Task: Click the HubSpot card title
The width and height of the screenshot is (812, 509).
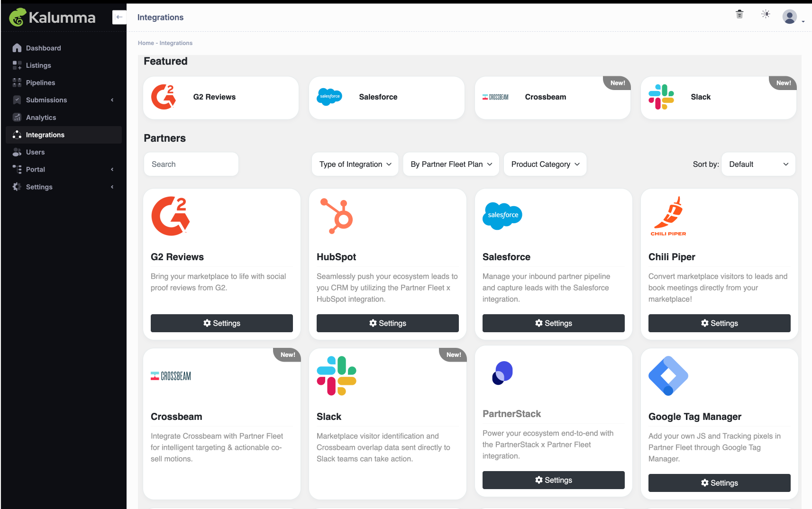Action: (336, 257)
